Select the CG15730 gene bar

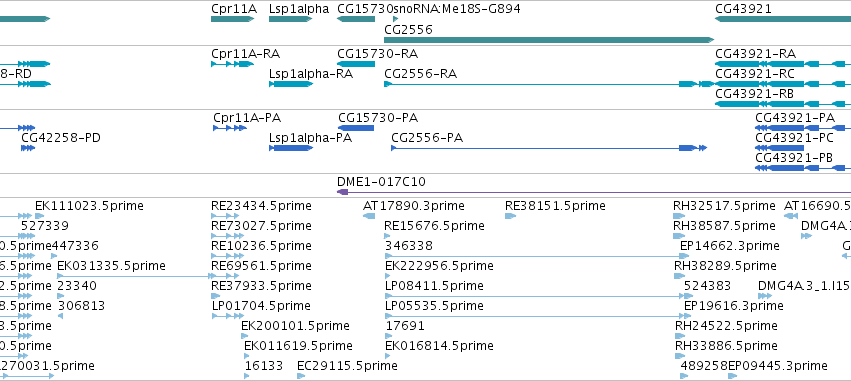pyautogui.click(x=356, y=19)
